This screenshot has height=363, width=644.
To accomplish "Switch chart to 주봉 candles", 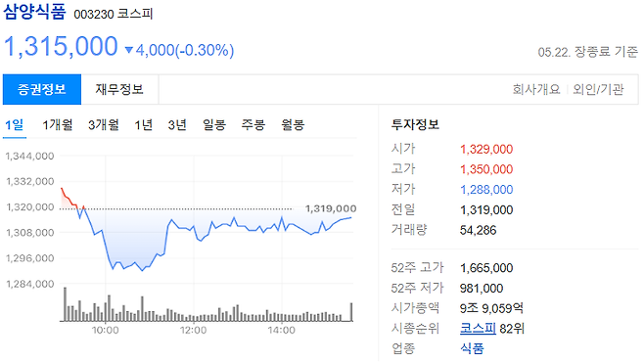I will point(253,125).
